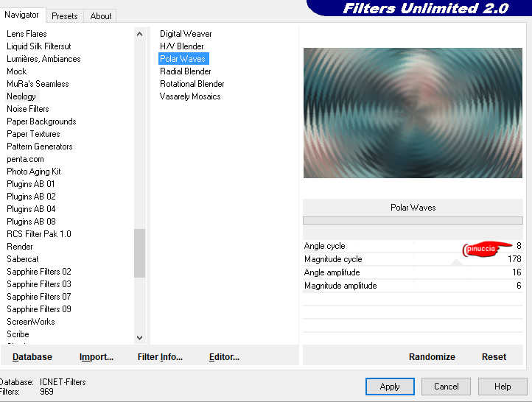
Task: Apply the Polar Waves filter
Action: (390, 387)
